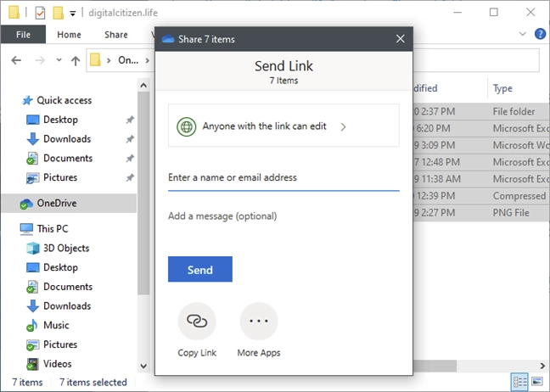The image size is (550, 392).
Task: Open pinned Documents under Quick access
Action: (x=68, y=159)
